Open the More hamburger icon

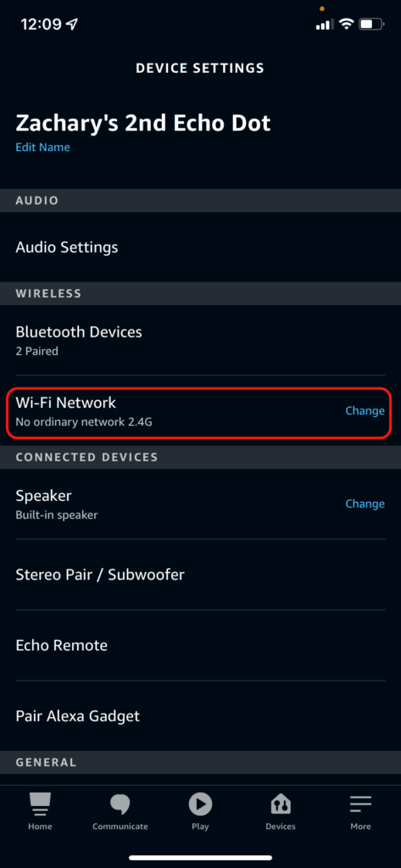click(360, 804)
